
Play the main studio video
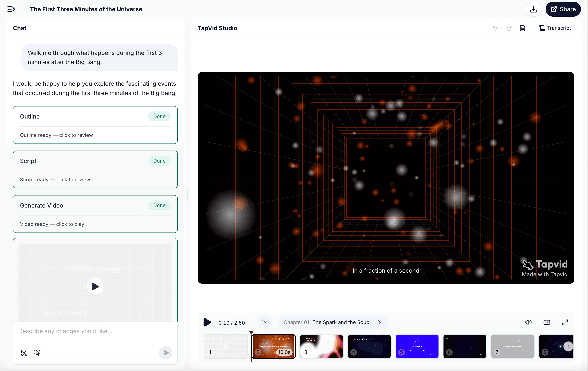pyautogui.click(x=207, y=322)
